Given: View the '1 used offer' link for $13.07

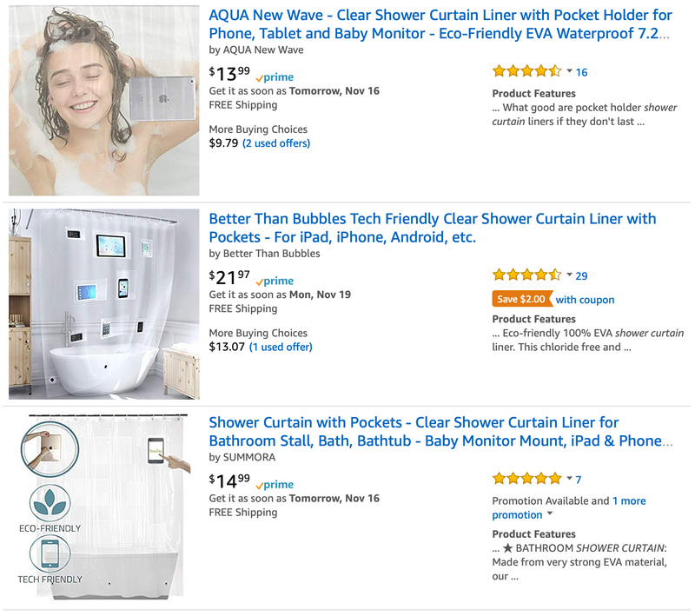Looking at the screenshot, I should (281, 347).
